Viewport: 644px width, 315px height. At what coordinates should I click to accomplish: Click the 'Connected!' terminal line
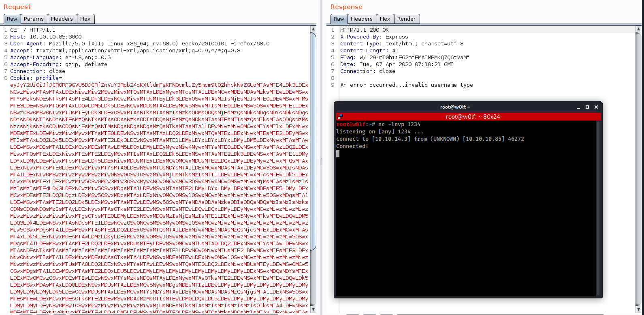[352, 146]
